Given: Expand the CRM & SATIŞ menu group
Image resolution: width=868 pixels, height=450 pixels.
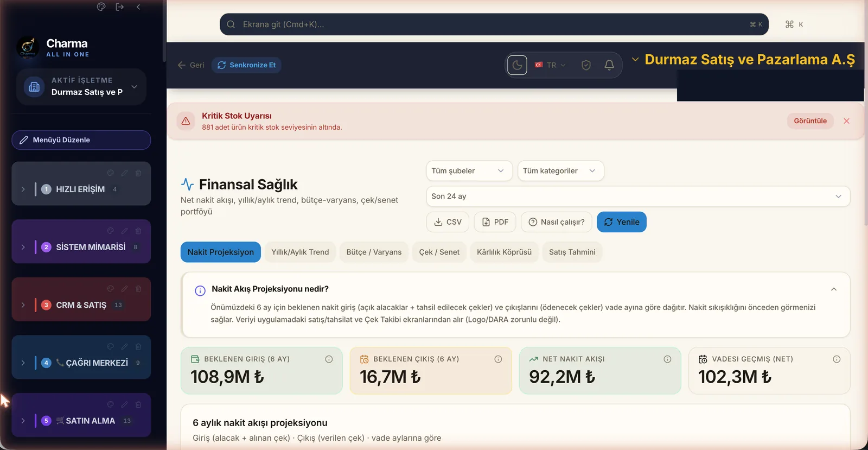Looking at the screenshot, I should (23, 305).
